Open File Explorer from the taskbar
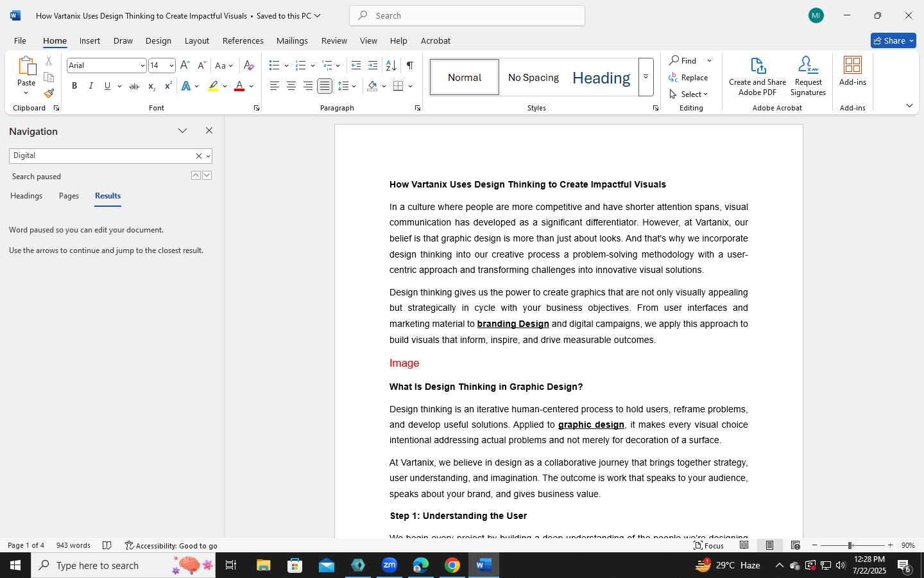The image size is (924, 578). coord(264,565)
